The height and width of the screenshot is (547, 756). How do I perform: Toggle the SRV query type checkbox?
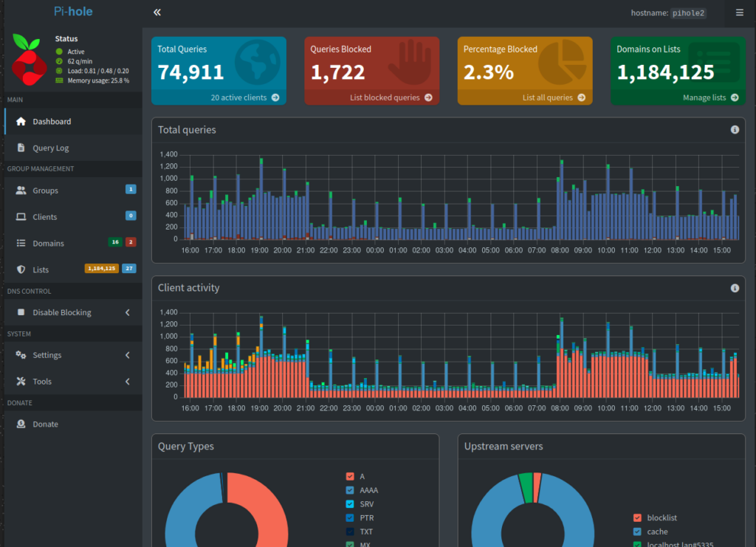[x=350, y=504]
